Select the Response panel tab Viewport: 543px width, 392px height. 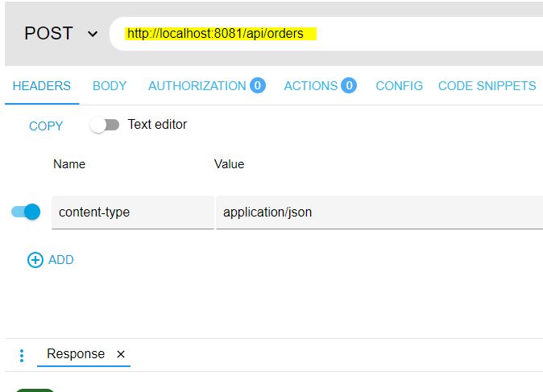point(76,354)
